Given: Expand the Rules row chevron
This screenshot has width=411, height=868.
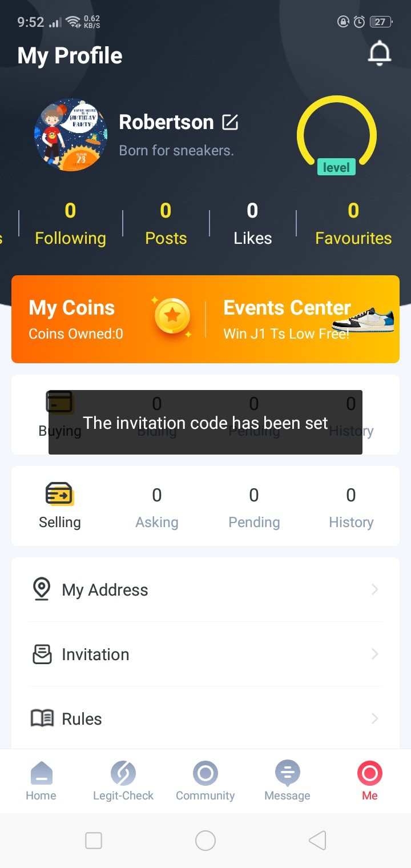Looking at the screenshot, I should pos(374,718).
